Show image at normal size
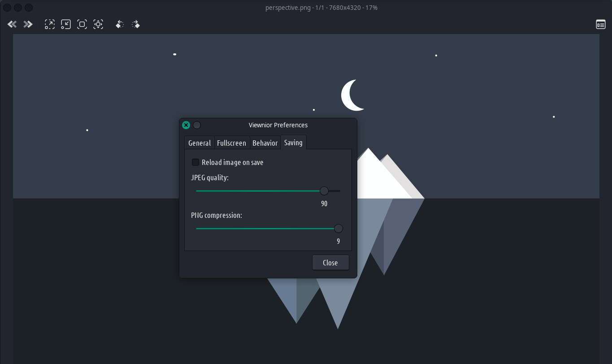This screenshot has width=612, height=364. [82, 24]
